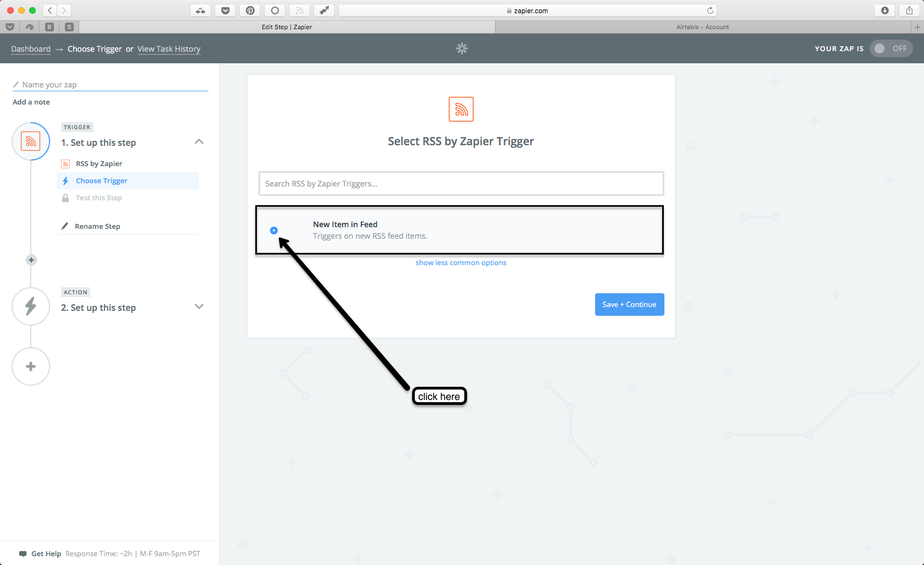Screen dimensions: 924x565
Task: Click the pencil icon beside Name your zap
Action: [x=16, y=85]
